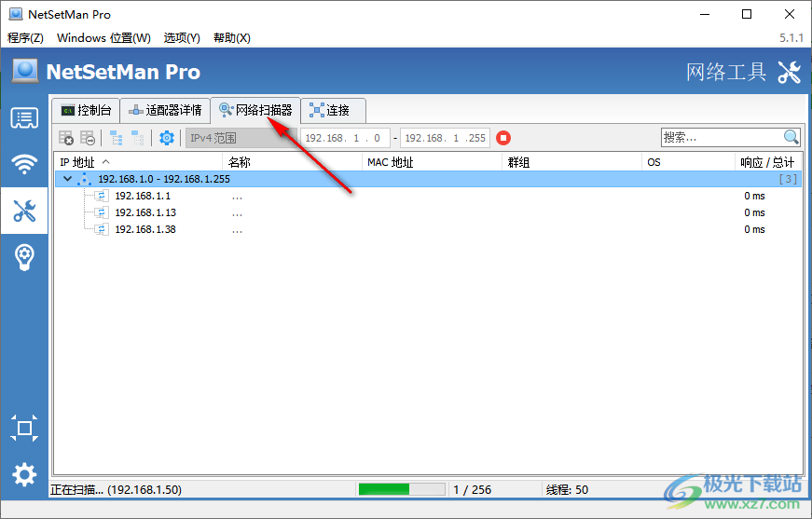Image resolution: width=812 pixels, height=519 pixels.
Task: Open the 程序(Z) menu
Action: coord(25,38)
